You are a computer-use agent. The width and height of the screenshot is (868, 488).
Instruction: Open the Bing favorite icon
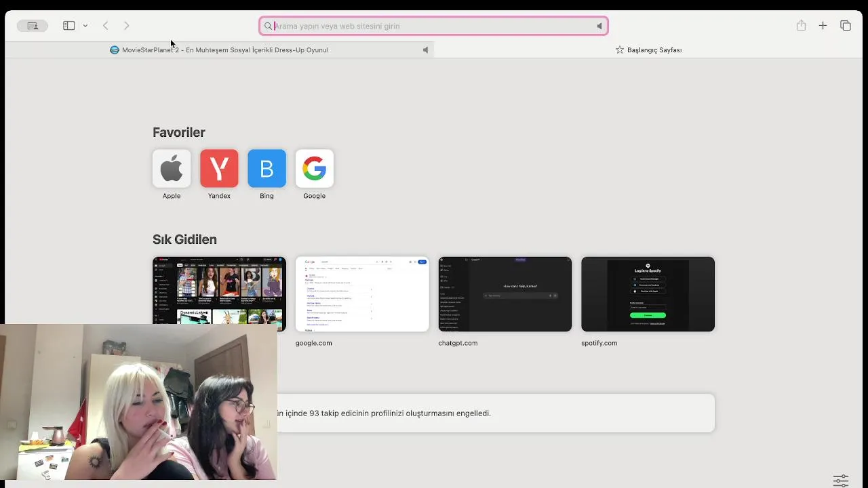[267, 168]
